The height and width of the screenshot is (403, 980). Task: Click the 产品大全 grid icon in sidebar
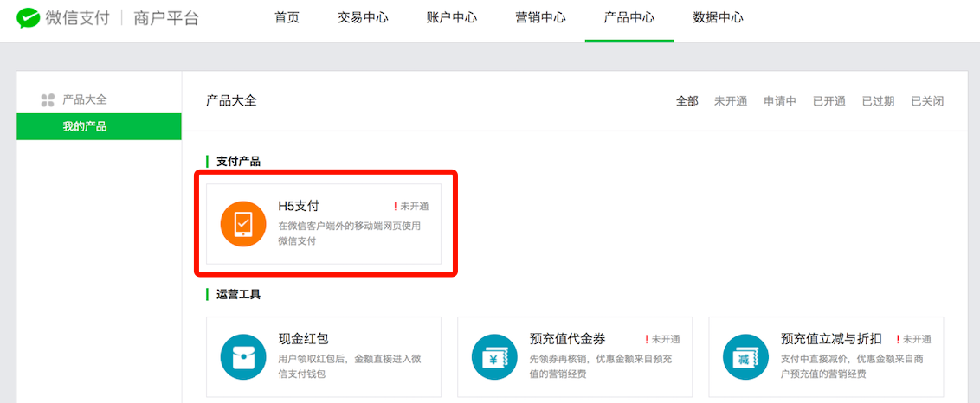[x=48, y=99]
